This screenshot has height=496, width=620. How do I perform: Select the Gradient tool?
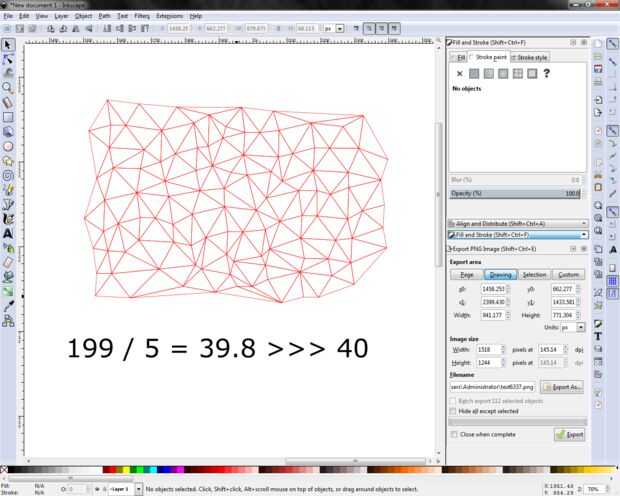coord(8,292)
